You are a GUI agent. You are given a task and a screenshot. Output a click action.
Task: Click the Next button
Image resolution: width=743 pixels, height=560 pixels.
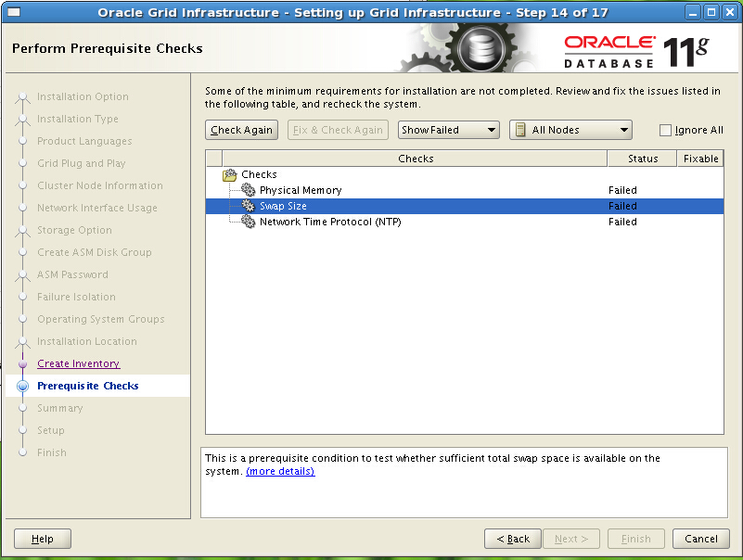pyautogui.click(x=571, y=539)
